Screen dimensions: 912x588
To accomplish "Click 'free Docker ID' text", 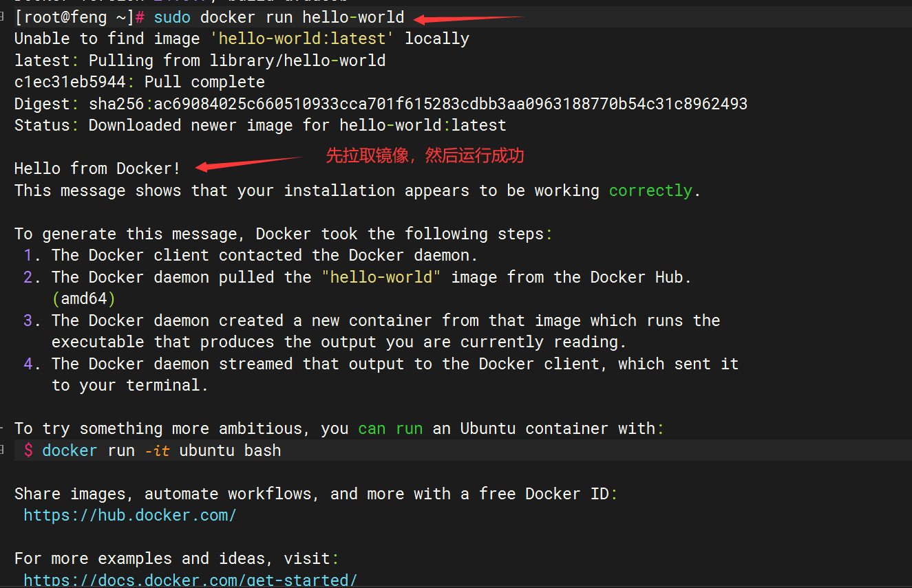I will click(544, 494).
